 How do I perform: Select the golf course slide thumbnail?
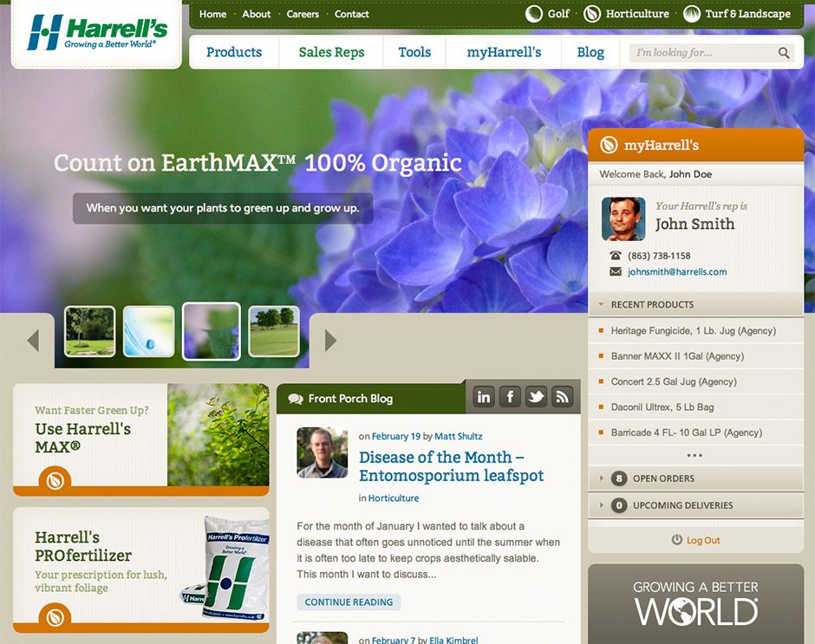[x=274, y=331]
